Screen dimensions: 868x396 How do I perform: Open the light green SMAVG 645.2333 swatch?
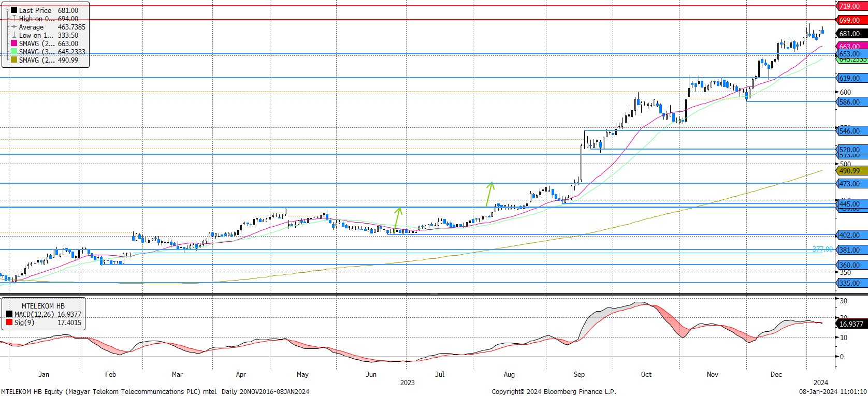point(14,52)
